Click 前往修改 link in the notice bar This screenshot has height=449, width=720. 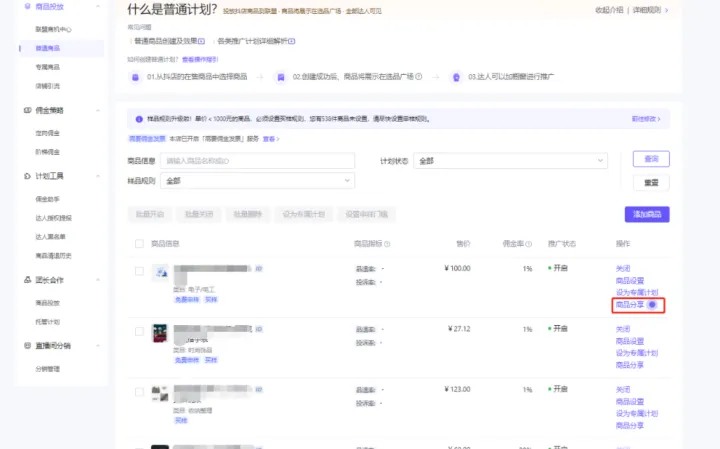[x=646, y=119]
